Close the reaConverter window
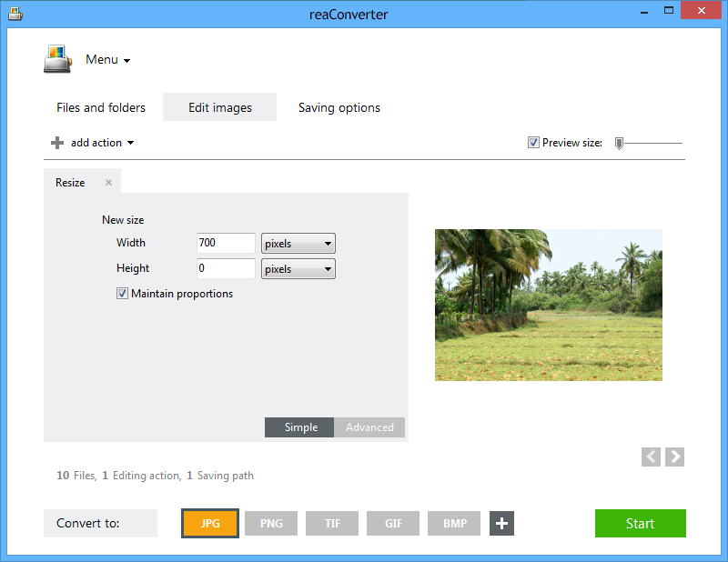Screen dimensions: 728x562 tap(701, 10)
